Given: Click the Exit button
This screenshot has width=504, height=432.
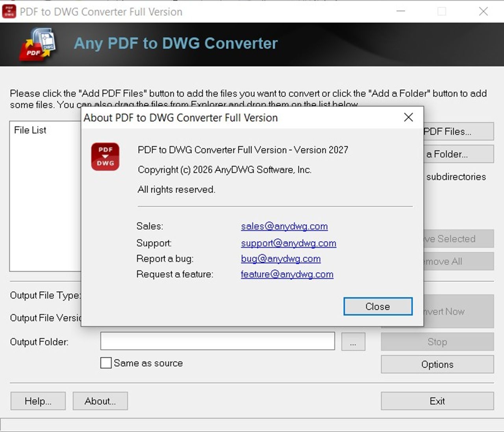Looking at the screenshot, I should tap(437, 401).
